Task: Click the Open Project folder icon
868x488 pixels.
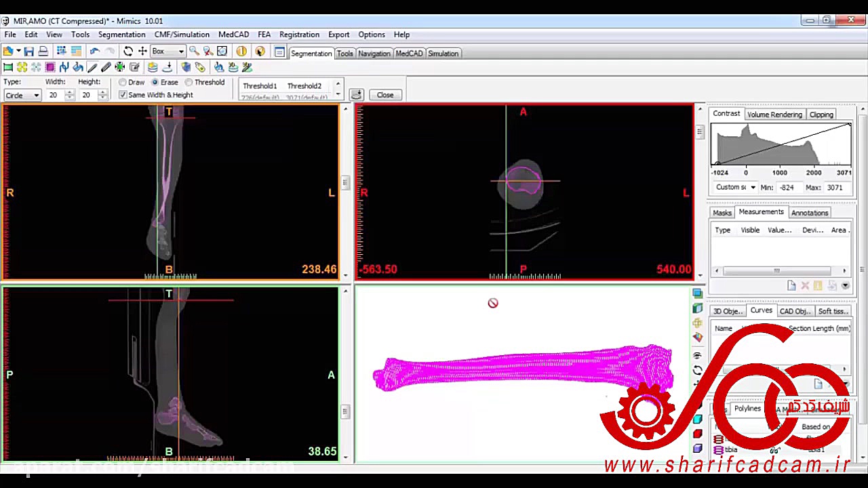Action: pyautogui.click(x=7, y=51)
